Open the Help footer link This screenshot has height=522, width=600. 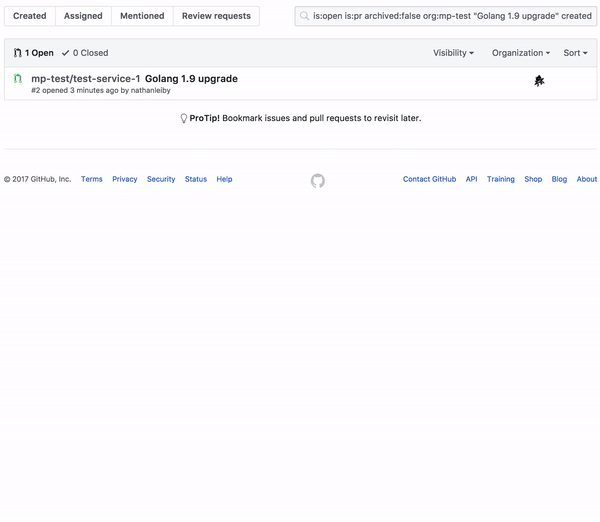click(224, 179)
